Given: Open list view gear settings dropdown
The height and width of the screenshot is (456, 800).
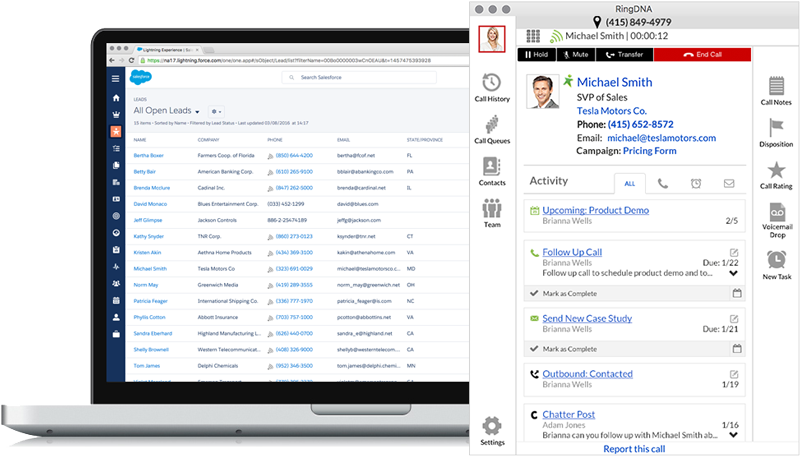Looking at the screenshot, I should click(x=216, y=111).
